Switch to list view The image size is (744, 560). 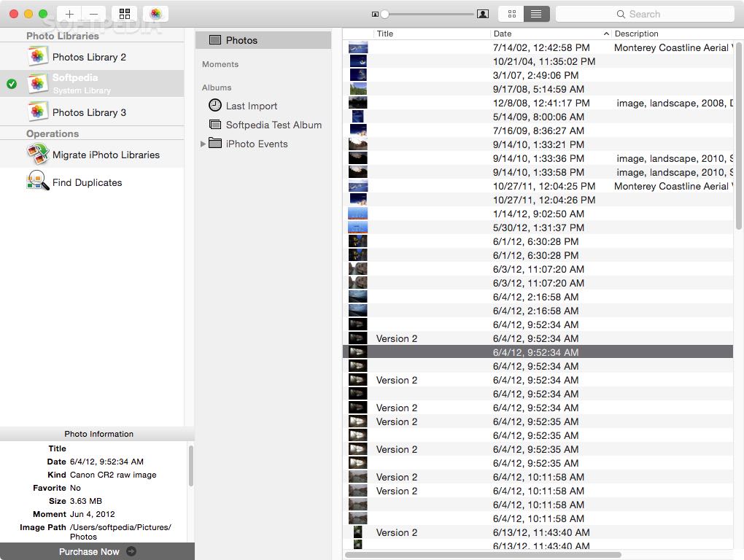tap(537, 14)
